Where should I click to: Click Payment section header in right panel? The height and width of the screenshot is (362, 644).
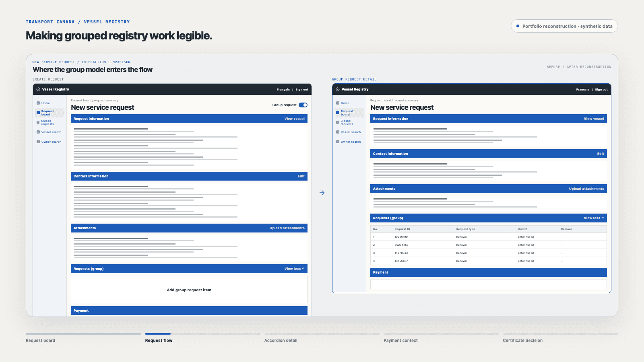point(489,272)
